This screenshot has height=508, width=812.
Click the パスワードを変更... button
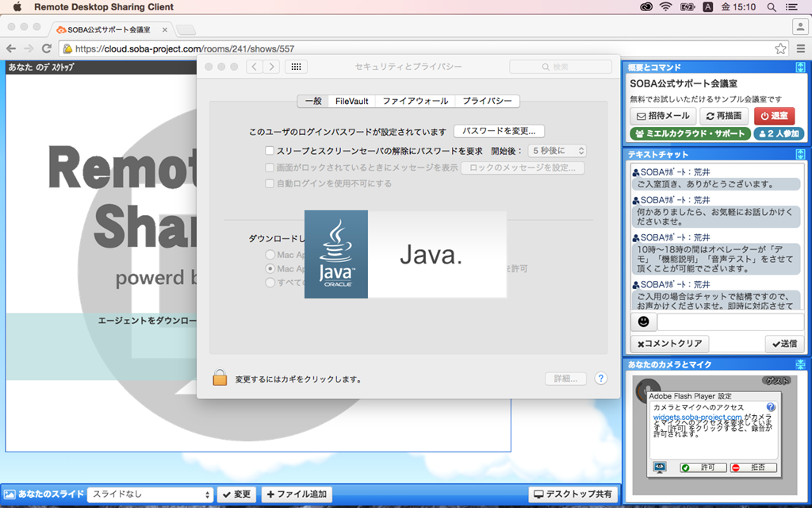pos(500,131)
